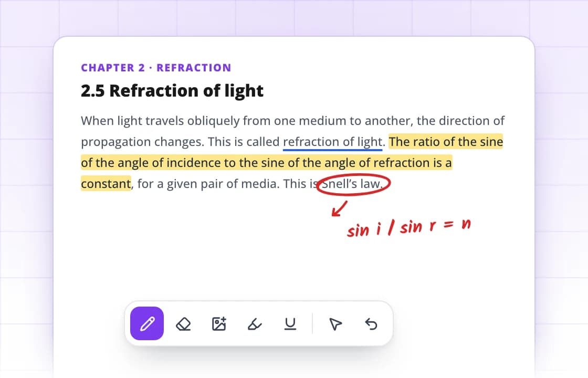
Task: Undo the last annotation
Action: tap(371, 323)
